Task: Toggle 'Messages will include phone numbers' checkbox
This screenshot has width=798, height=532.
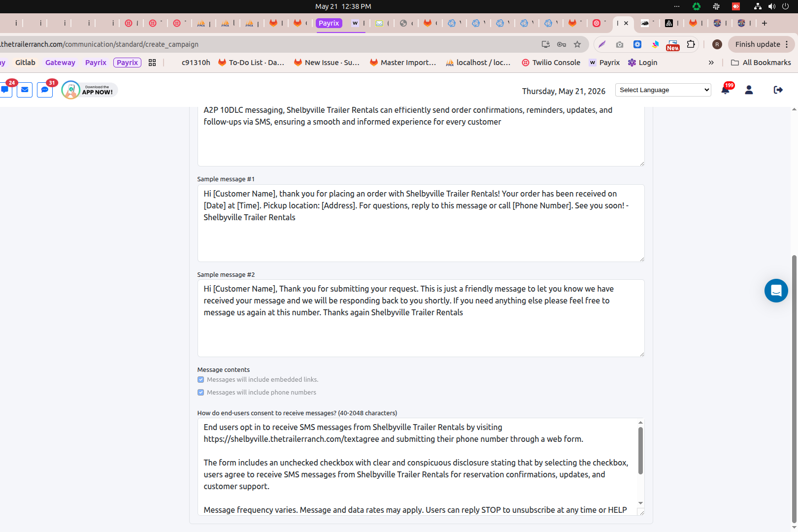Action: click(200, 393)
